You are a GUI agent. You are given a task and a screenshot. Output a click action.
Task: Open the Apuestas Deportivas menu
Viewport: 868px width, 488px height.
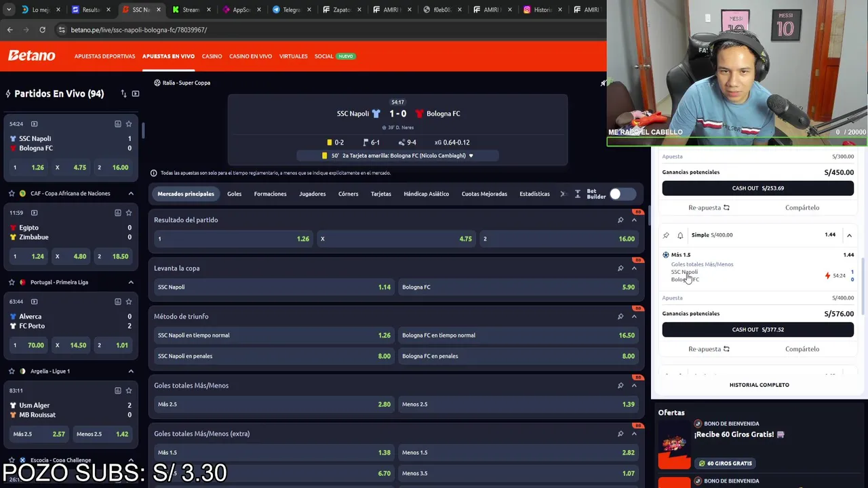pos(104,56)
